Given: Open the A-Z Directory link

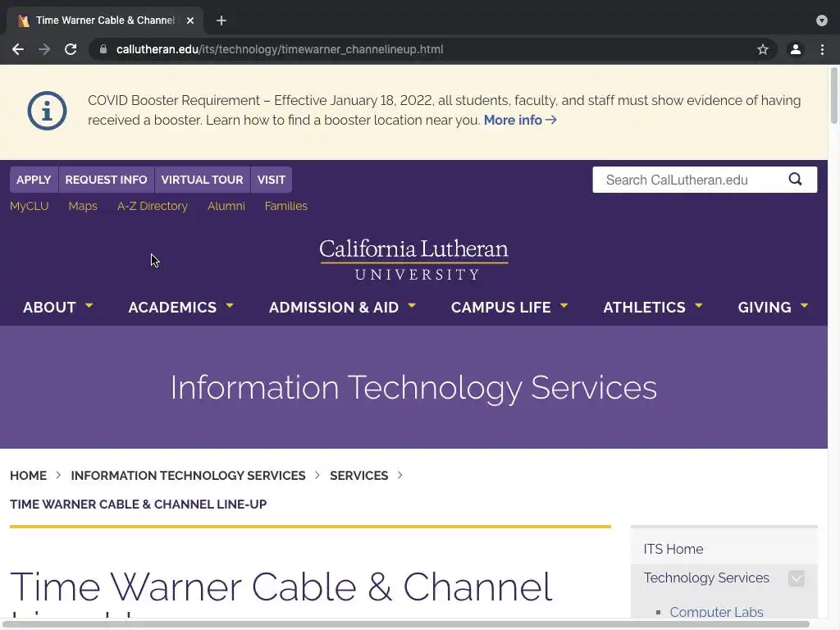Looking at the screenshot, I should point(153,206).
